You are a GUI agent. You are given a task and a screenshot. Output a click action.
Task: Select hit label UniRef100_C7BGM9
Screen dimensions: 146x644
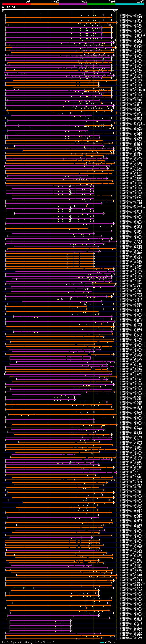pos(131,163)
